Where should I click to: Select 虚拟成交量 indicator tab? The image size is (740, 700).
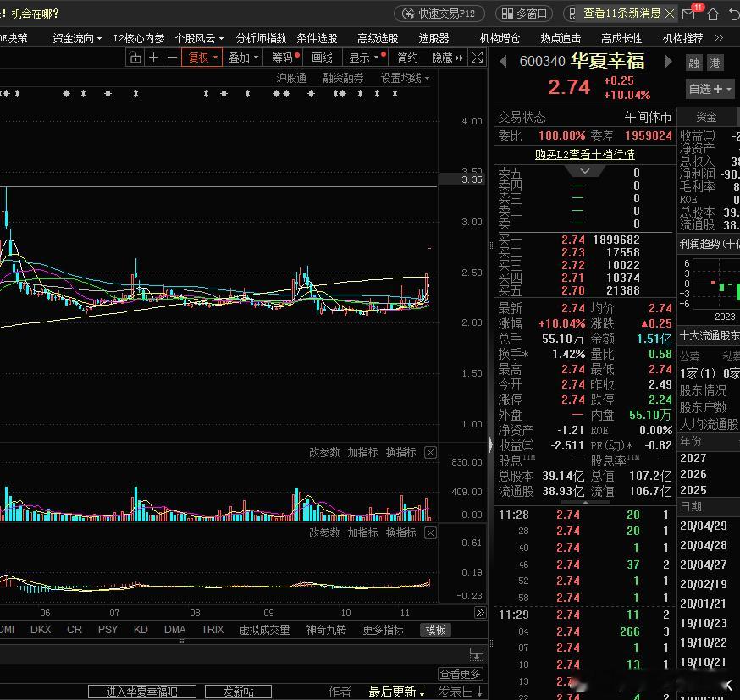coord(264,630)
